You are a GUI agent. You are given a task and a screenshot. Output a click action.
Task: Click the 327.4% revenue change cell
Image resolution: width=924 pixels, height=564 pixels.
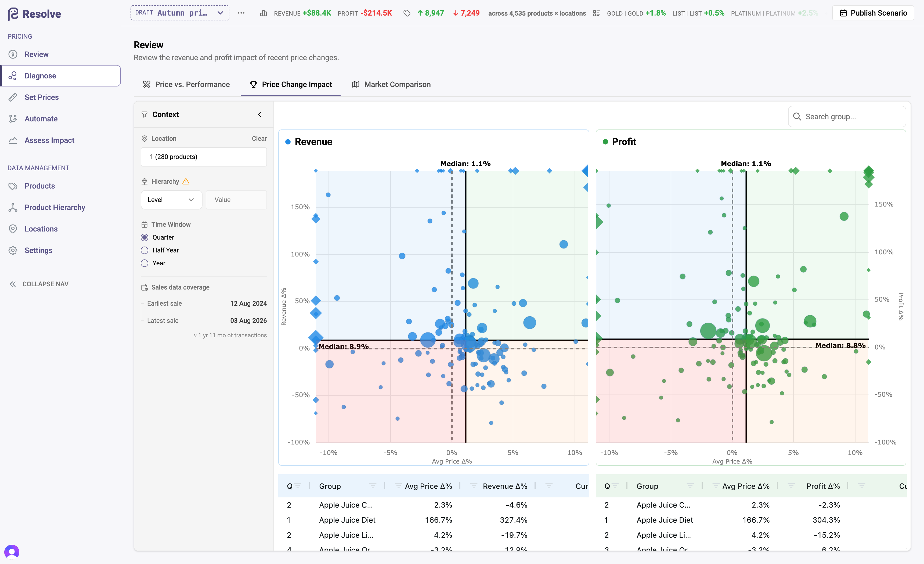513,520
